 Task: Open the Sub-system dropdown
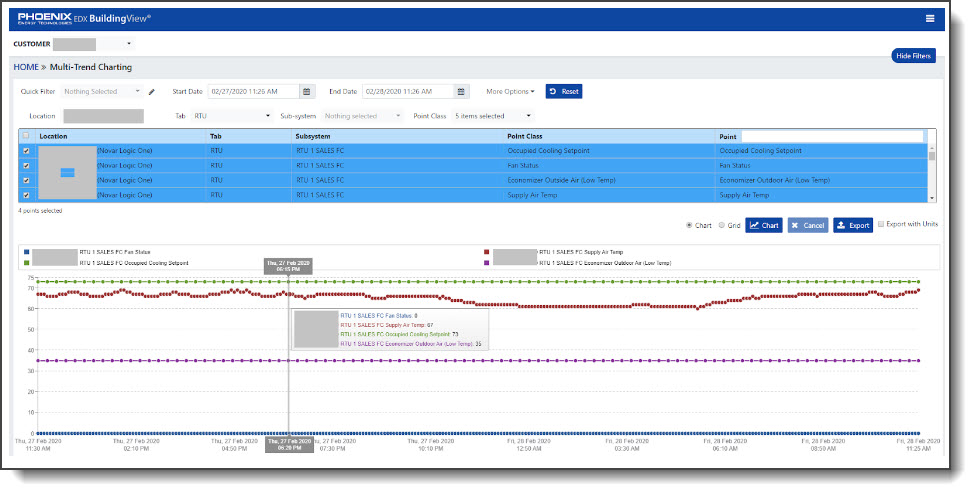coord(362,116)
